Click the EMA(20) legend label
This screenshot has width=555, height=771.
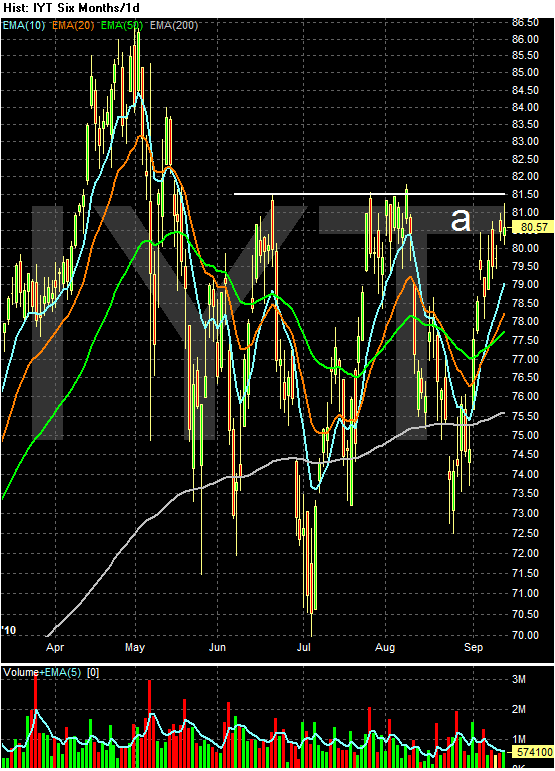tap(73, 25)
